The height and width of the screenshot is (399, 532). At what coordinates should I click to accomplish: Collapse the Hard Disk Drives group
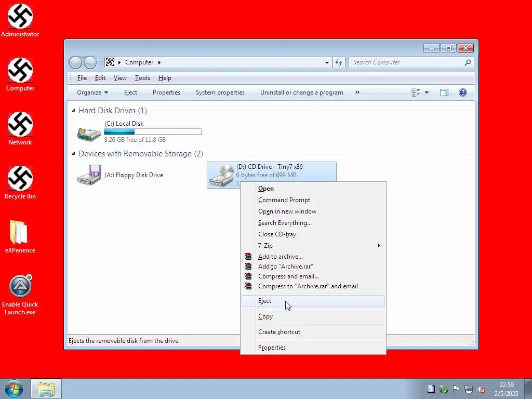(x=73, y=111)
